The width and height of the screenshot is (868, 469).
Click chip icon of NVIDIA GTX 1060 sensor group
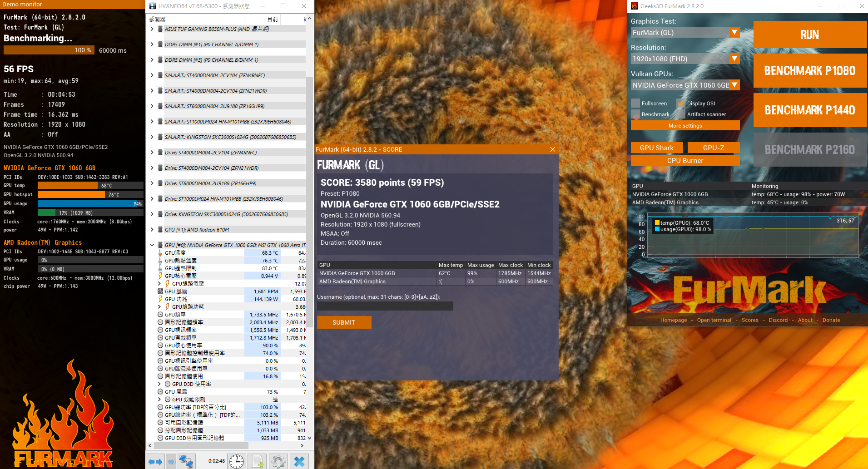click(x=160, y=245)
